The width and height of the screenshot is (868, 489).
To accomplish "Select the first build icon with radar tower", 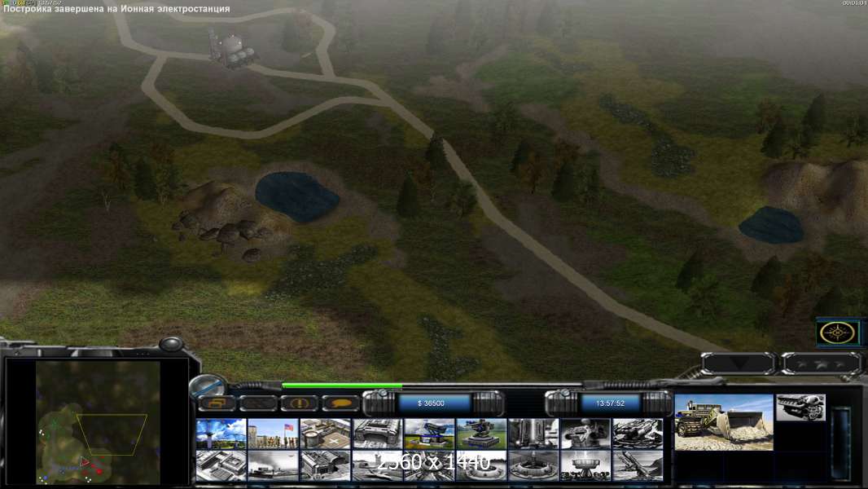I will [221, 434].
